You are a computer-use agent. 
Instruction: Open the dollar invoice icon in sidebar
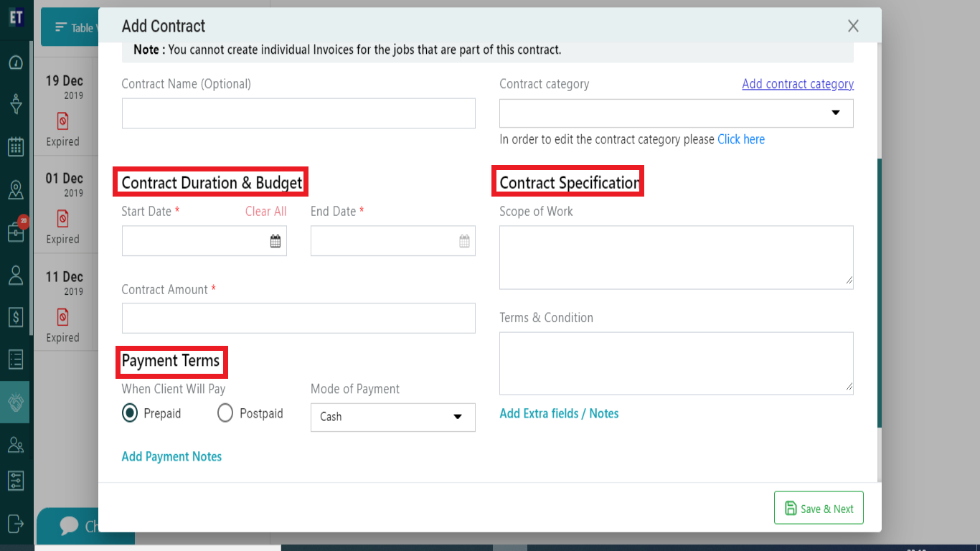(x=16, y=316)
